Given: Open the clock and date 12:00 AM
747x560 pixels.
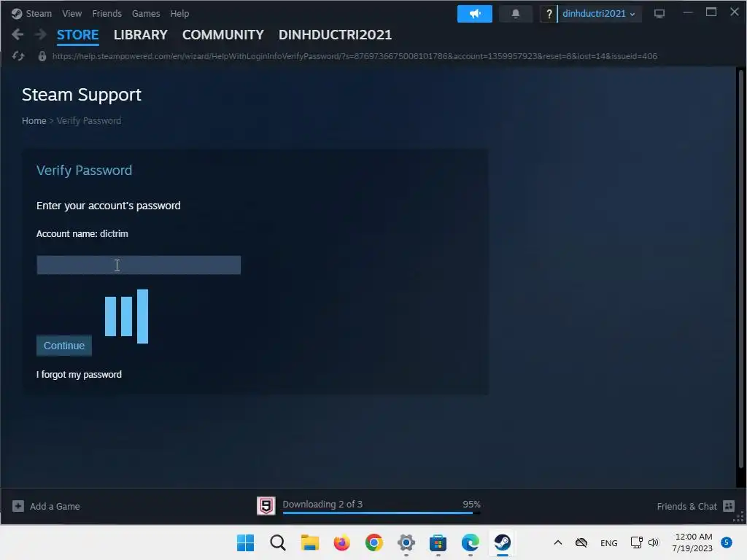Looking at the screenshot, I should coord(693,542).
